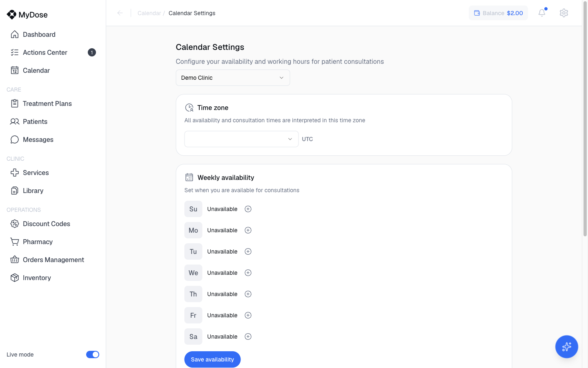Launch the AI sparkle assistant button
This screenshot has height=368, width=588.
(566, 347)
